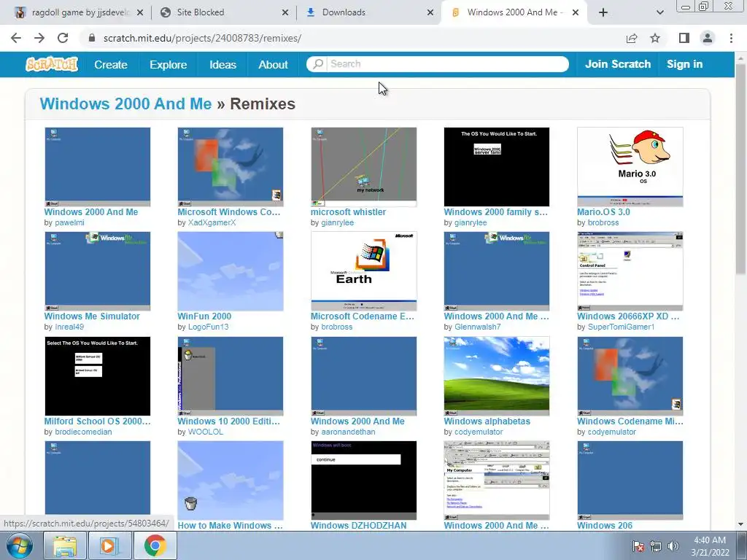Open the Milford School OS thumbnail
747x560 pixels.
point(97,376)
